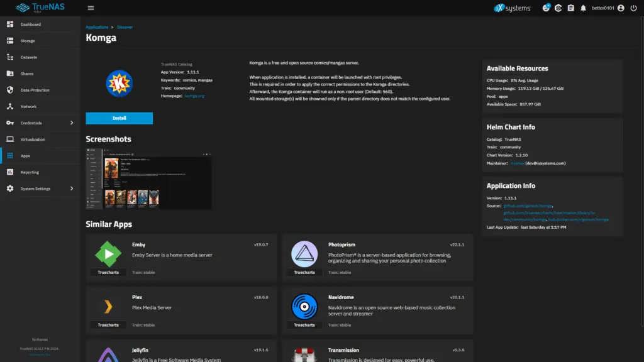644x362 pixels.
Task: Open the user account icon
Action: pyautogui.click(x=621, y=8)
